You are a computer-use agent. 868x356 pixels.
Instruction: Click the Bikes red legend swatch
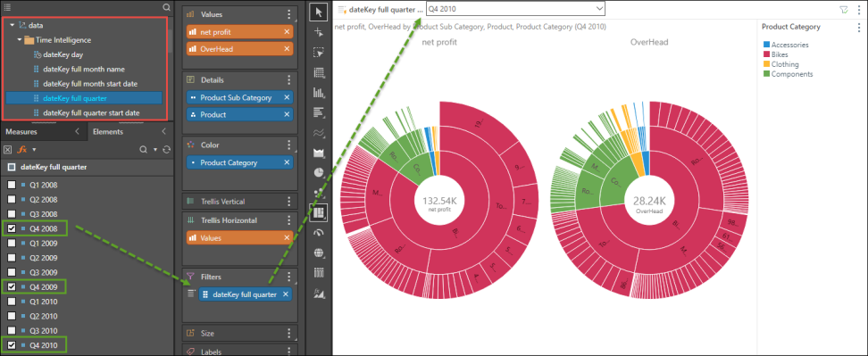pos(766,54)
